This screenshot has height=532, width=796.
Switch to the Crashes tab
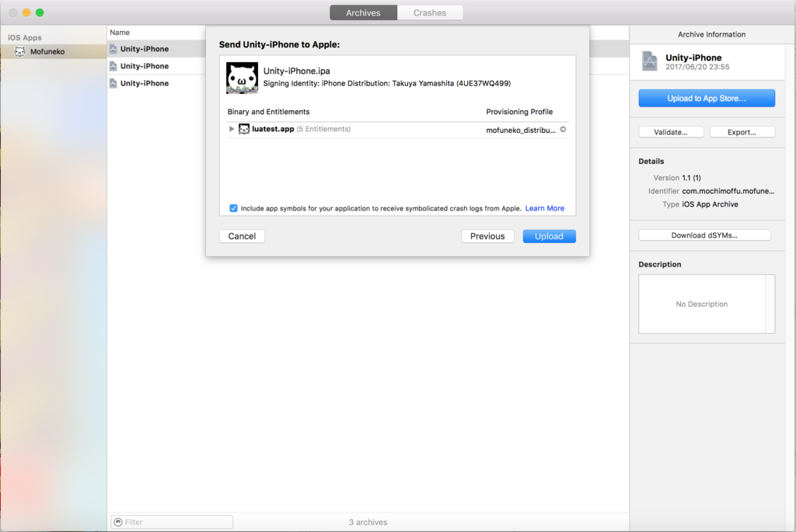(x=429, y=12)
